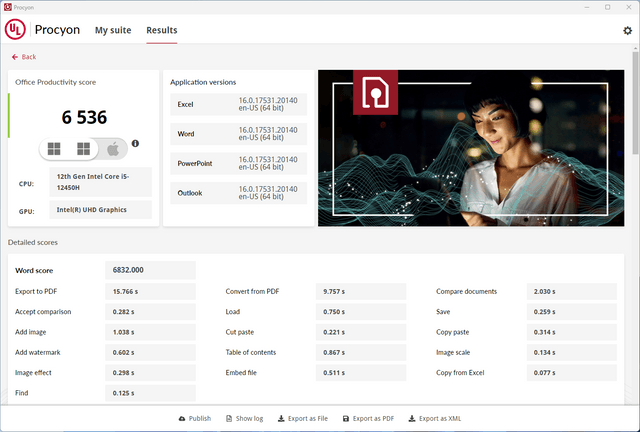This screenshot has width=640, height=432.
Task: Click the office productivity banner image
Action: 471,148
